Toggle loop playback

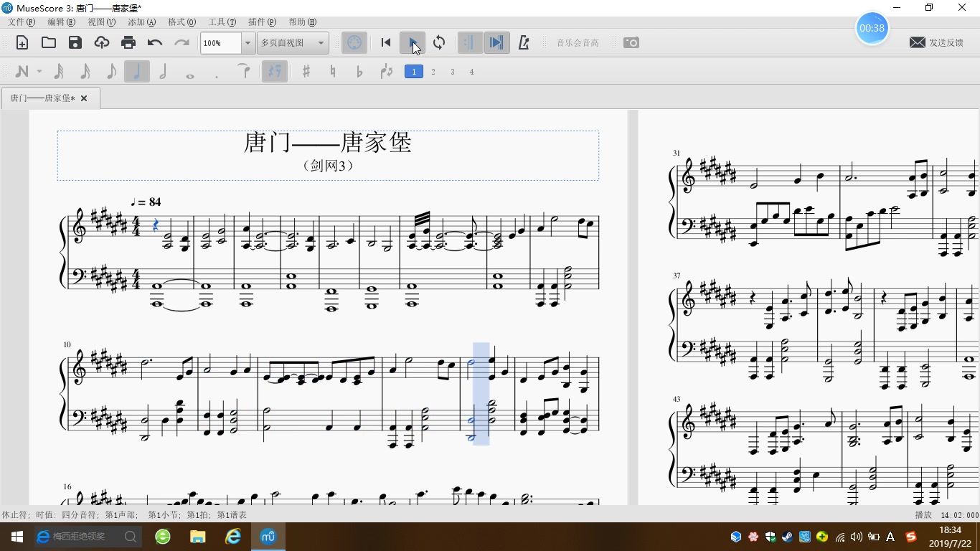point(439,43)
